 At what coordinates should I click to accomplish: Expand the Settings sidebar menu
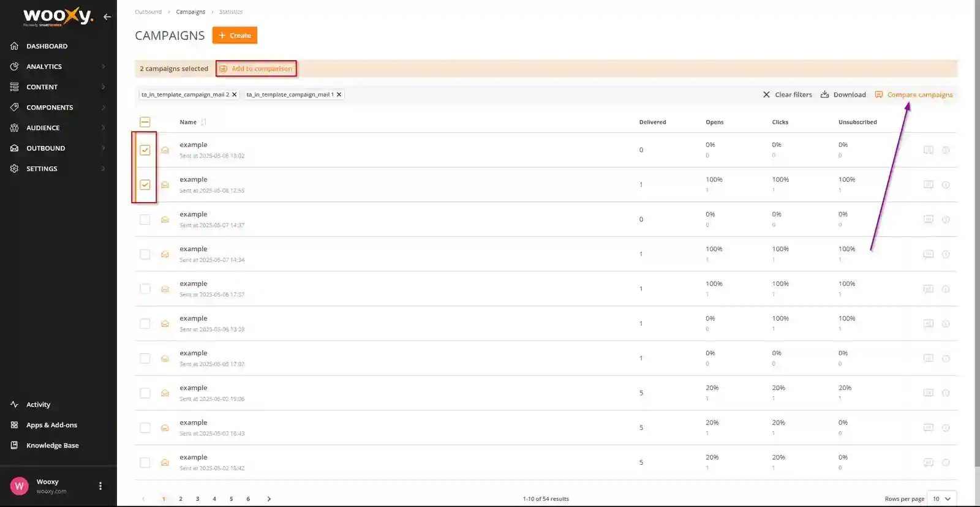tap(58, 168)
